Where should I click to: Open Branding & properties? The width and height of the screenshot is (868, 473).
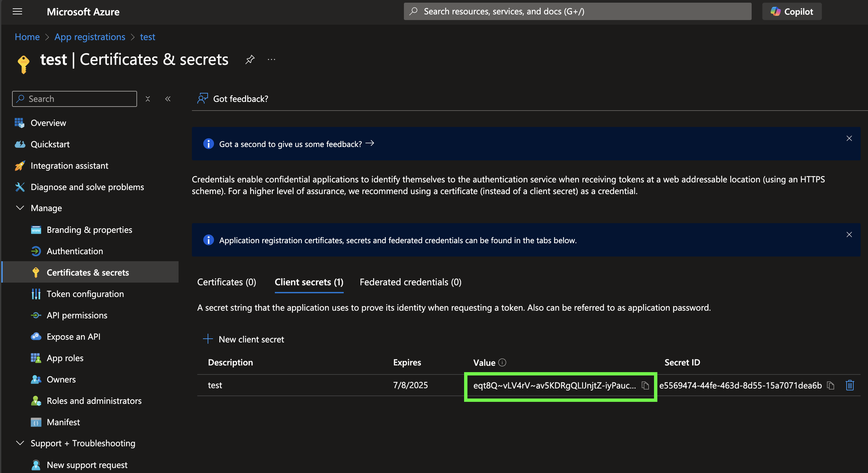tap(89, 229)
